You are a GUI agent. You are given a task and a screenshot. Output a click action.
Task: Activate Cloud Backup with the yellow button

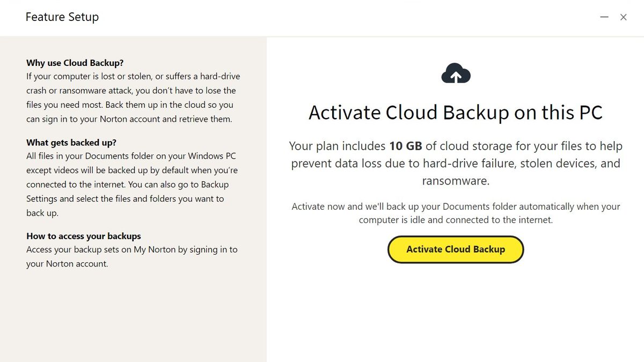[456, 249]
